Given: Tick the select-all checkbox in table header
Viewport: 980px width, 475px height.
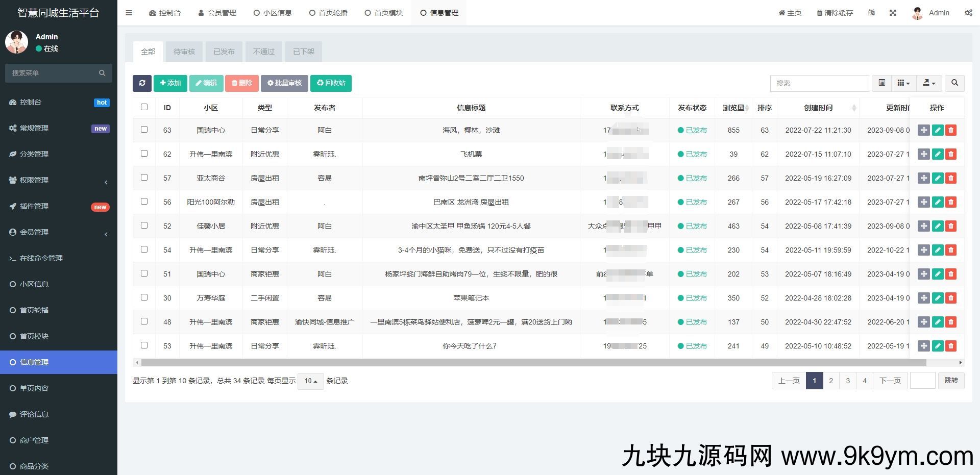Looking at the screenshot, I should point(144,107).
